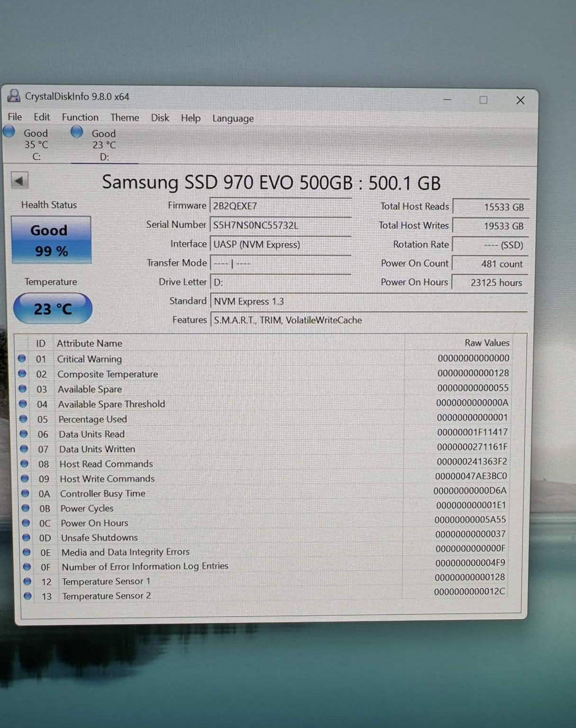Click the Raw Values column header
576x728 pixels.
pos(487,342)
